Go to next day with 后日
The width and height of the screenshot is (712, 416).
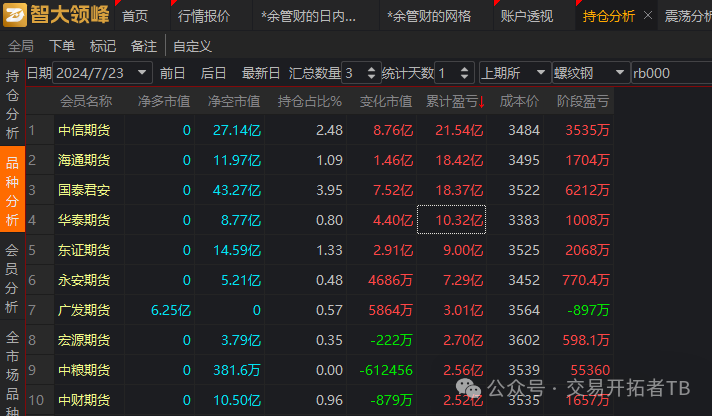[213, 73]
